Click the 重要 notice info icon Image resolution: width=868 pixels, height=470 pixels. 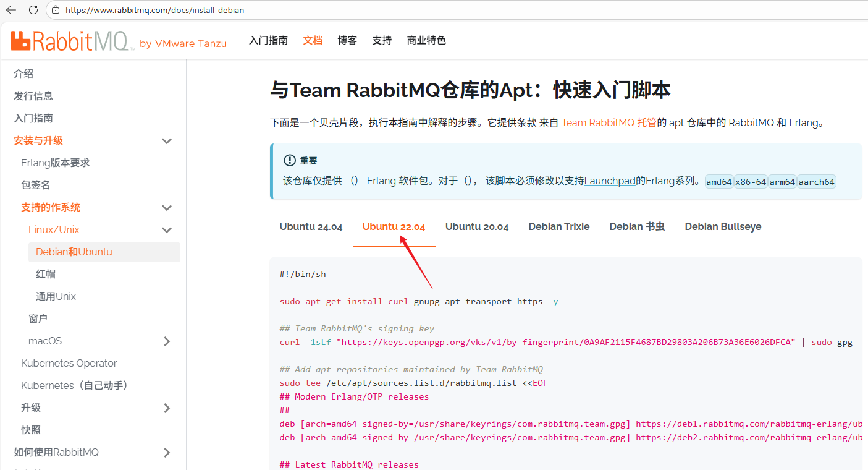coord(289,160)
